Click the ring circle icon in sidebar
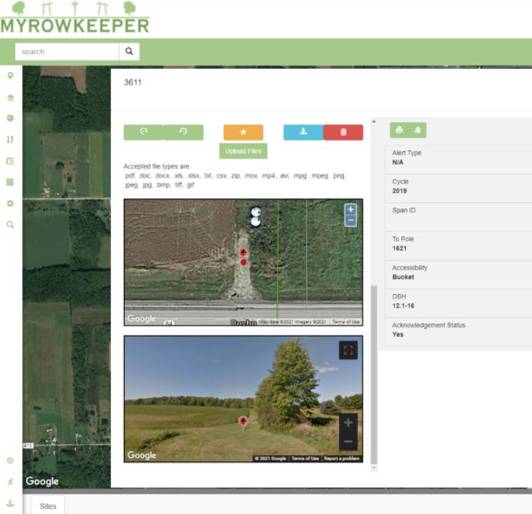Viewport: 532px width, 514px height. [x=10, y=203]
